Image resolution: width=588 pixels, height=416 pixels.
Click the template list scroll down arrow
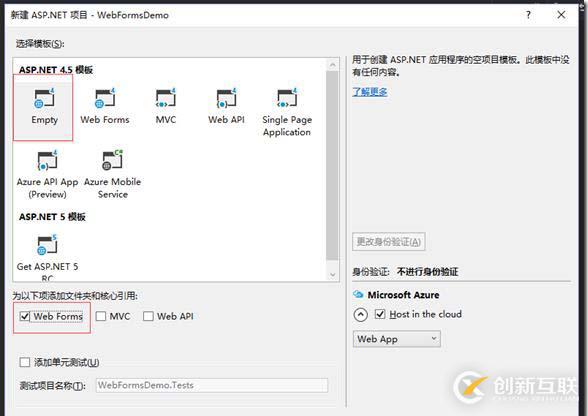pyautogui.click(x=332, y=275)
